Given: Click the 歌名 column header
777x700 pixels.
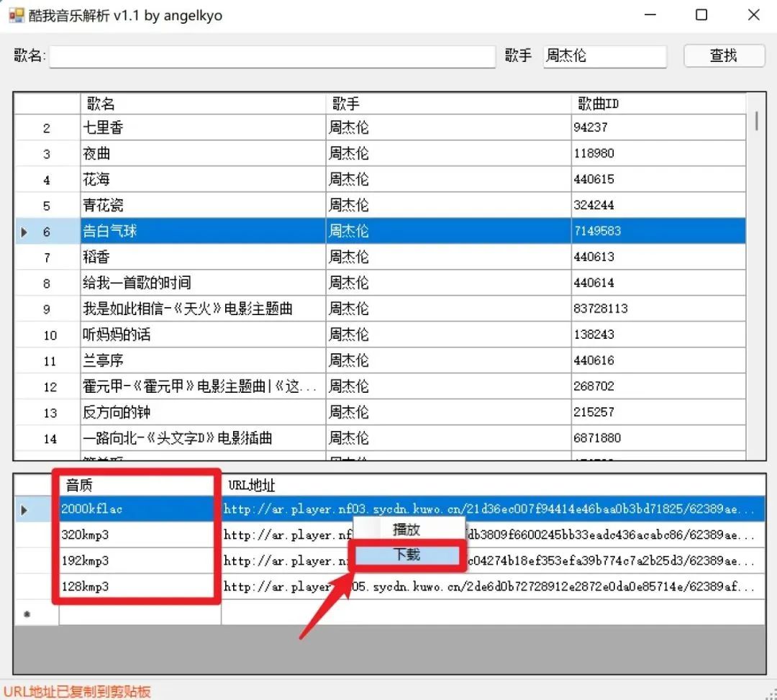Looking at the screenshot, I should 203,104.
